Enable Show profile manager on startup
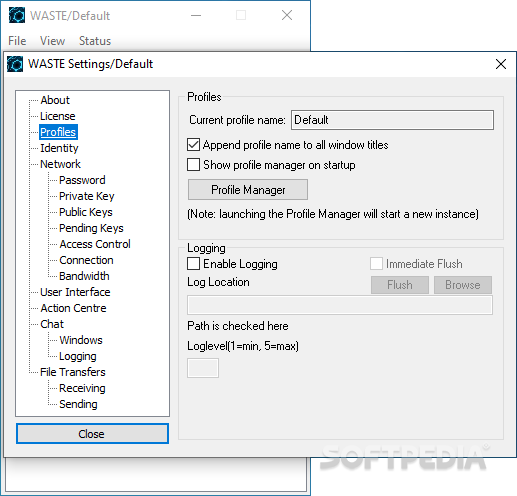 (x=193, y=165)
